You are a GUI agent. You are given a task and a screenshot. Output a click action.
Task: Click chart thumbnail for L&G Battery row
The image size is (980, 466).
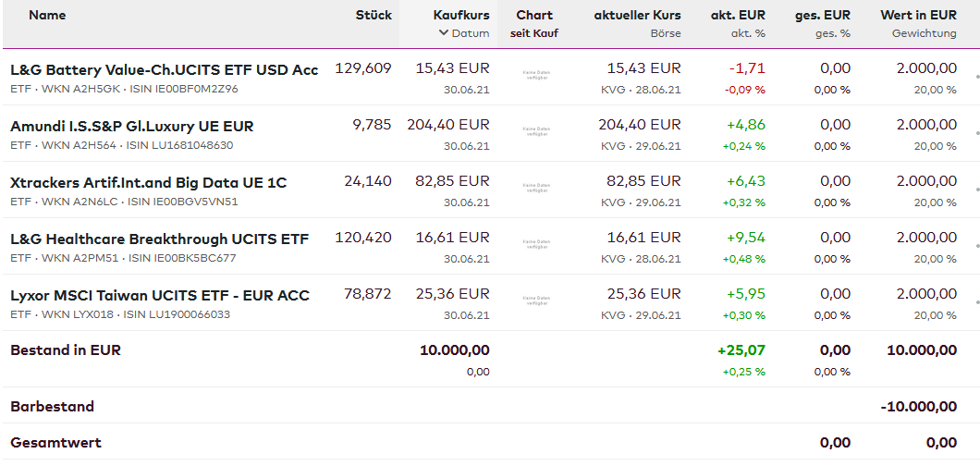pos(536,78)
